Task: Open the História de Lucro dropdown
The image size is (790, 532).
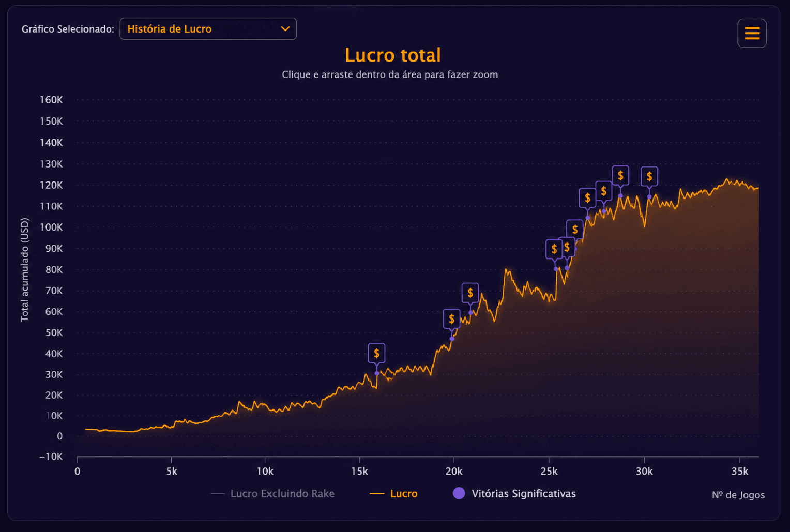Action: [208, 29]
